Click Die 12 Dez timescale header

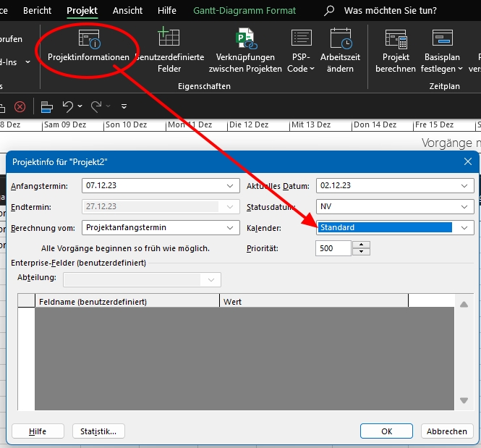click(x=249, y=124)
